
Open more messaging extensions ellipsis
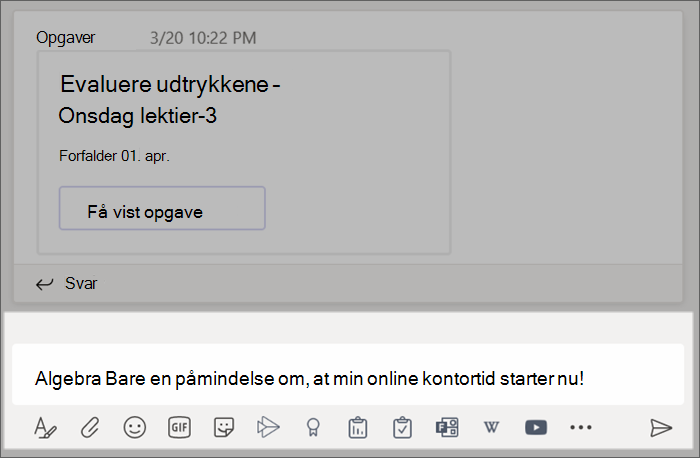point(581,428)
